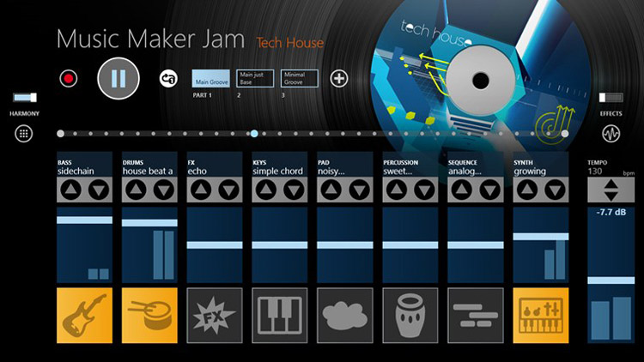Screen dimensions: 644x362
Task: Open the harmony grid icon
Action: (24, 134)
